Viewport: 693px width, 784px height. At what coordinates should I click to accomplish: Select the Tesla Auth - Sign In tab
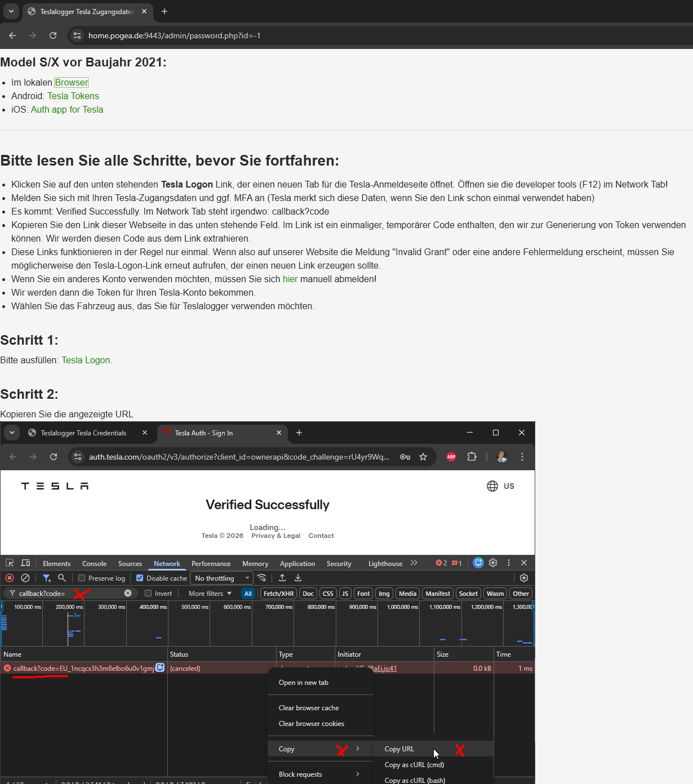point(223,433)
